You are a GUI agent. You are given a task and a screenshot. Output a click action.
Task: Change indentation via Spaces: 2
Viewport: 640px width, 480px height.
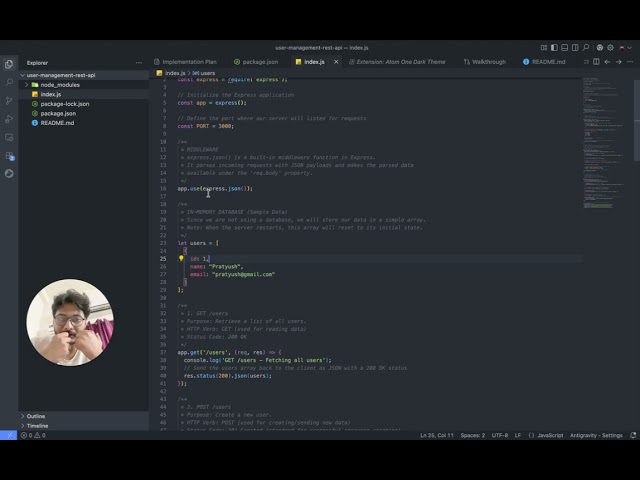point(473,436)
